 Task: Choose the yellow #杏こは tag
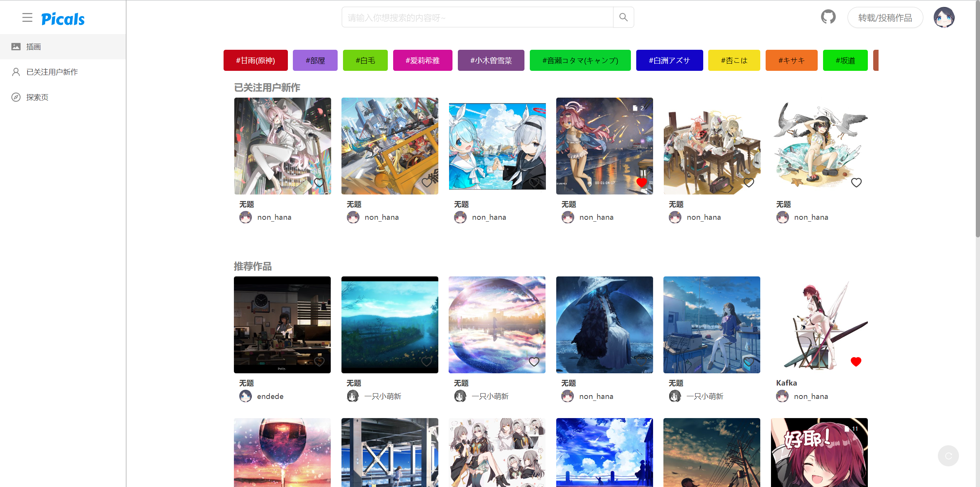click(734, 60)
